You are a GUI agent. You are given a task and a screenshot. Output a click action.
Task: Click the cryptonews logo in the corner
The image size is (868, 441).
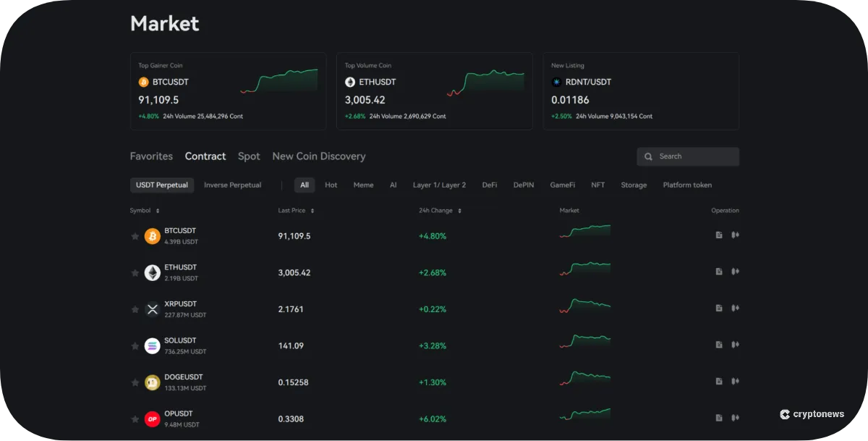pos(813,414)
